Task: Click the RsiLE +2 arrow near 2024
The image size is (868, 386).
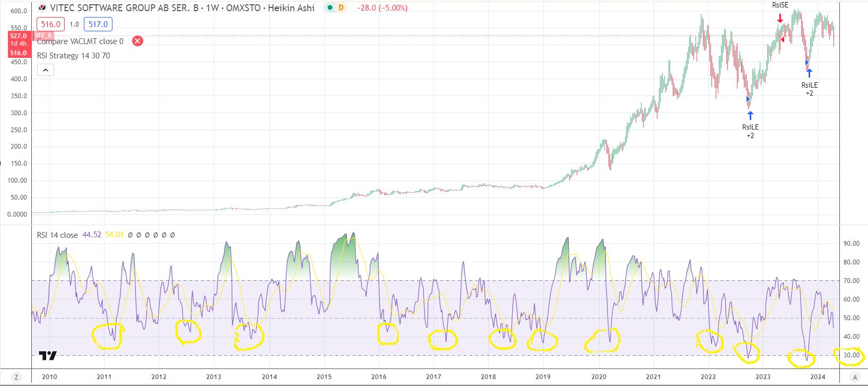Action: tap(809, 73)
